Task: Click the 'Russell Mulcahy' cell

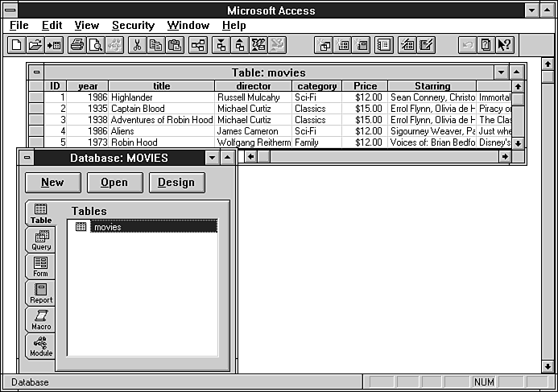Action: (x=254, y=97)
